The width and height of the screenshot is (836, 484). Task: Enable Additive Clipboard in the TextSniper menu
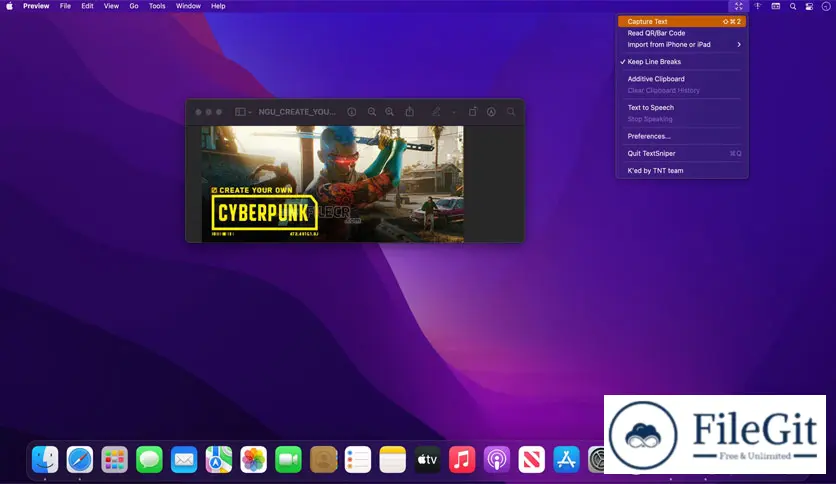click(682, 79)
